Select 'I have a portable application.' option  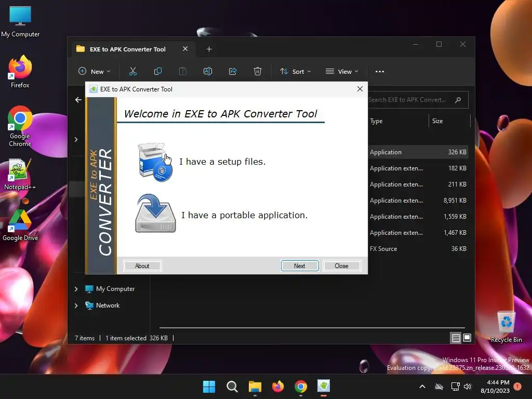[x=244, y=215]
